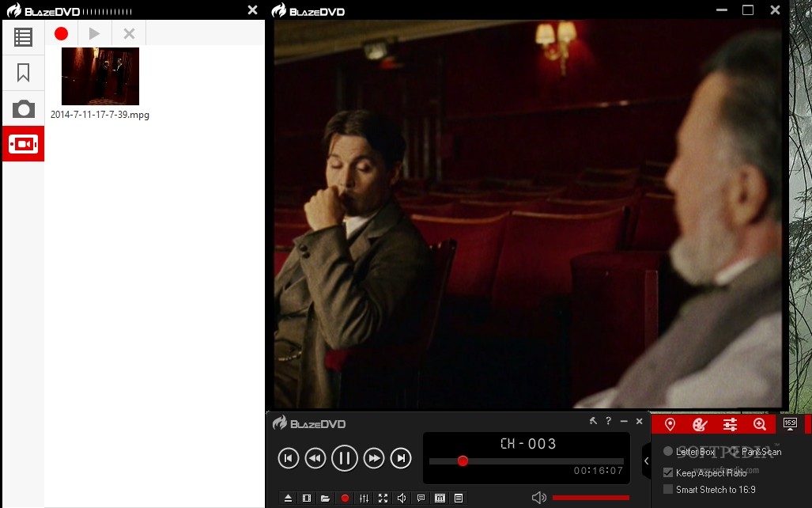Select file name 2014-7-11-17-7-39.mpg
Image resolution: width=812 pixels, height=508 pixels.
(100, 115)
